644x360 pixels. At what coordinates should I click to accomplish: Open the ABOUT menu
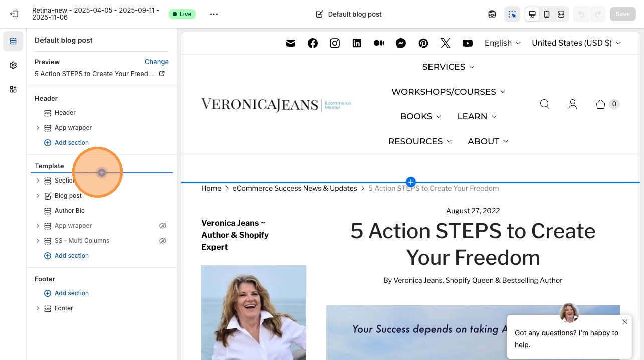point(488,141)
